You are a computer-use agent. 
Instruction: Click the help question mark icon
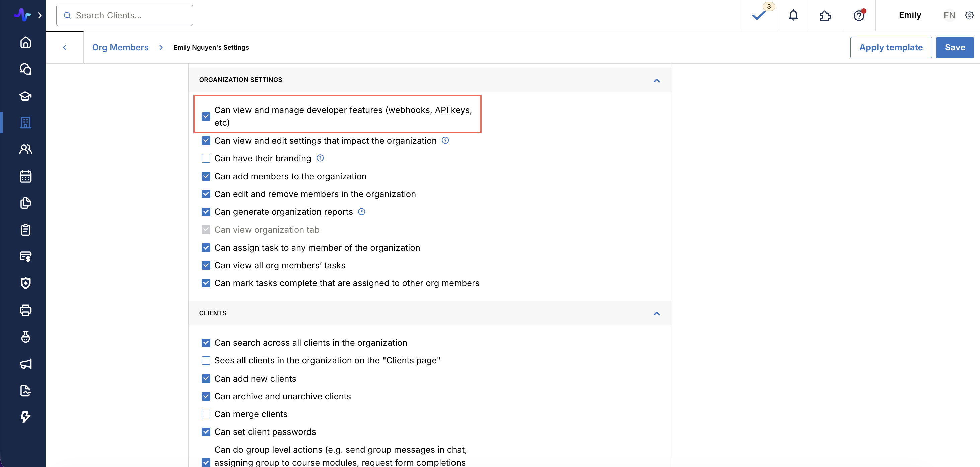coord(859,15)
